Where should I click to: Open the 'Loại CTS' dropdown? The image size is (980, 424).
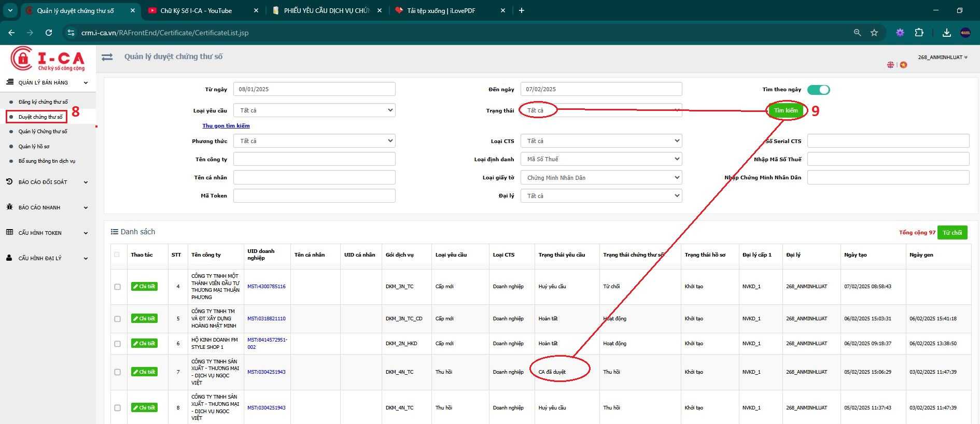tap(601, 141)
